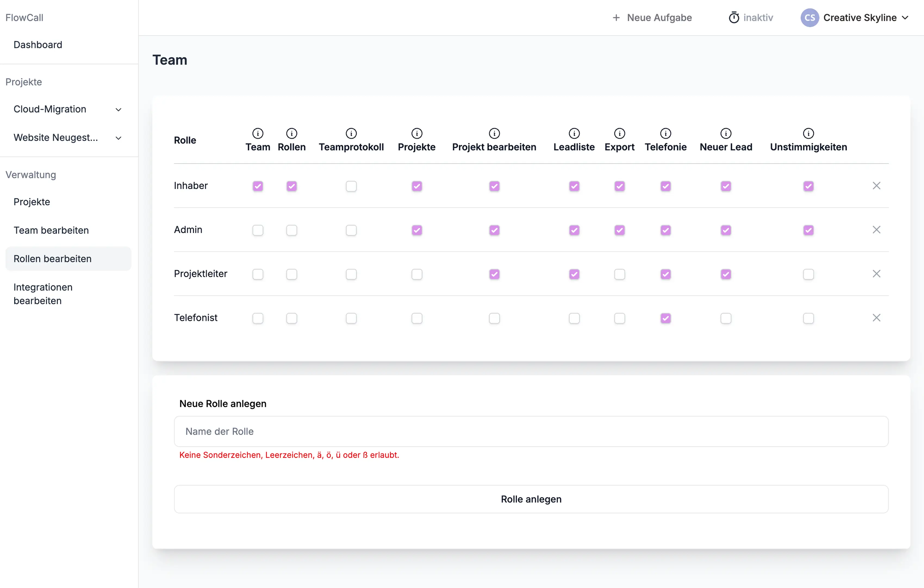Open the Creative Skyline account dropdown arrow
This screenshot has height=588, width=924.
pyautogui.click(x=905, y=18)
